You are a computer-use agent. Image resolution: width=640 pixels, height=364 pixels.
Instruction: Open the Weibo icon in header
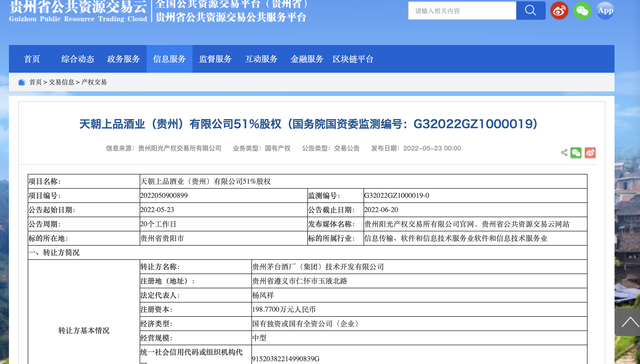559,10
